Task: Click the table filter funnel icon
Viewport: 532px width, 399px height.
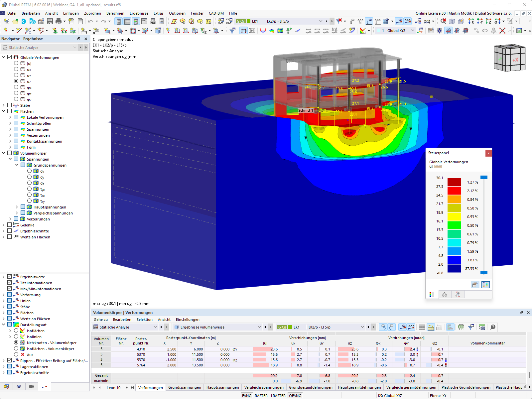Action: click(x=471, y=327)
